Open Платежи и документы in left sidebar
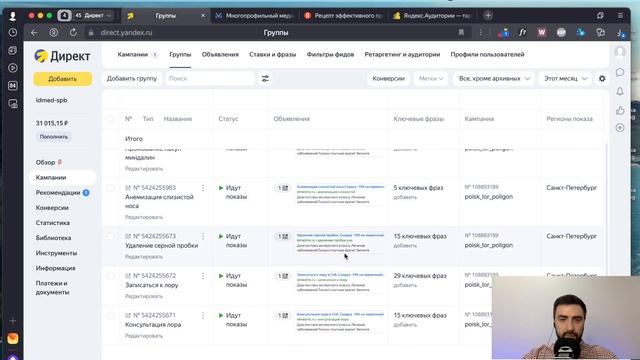The width and height of the screenshot is (640, 360). [52, 288]
